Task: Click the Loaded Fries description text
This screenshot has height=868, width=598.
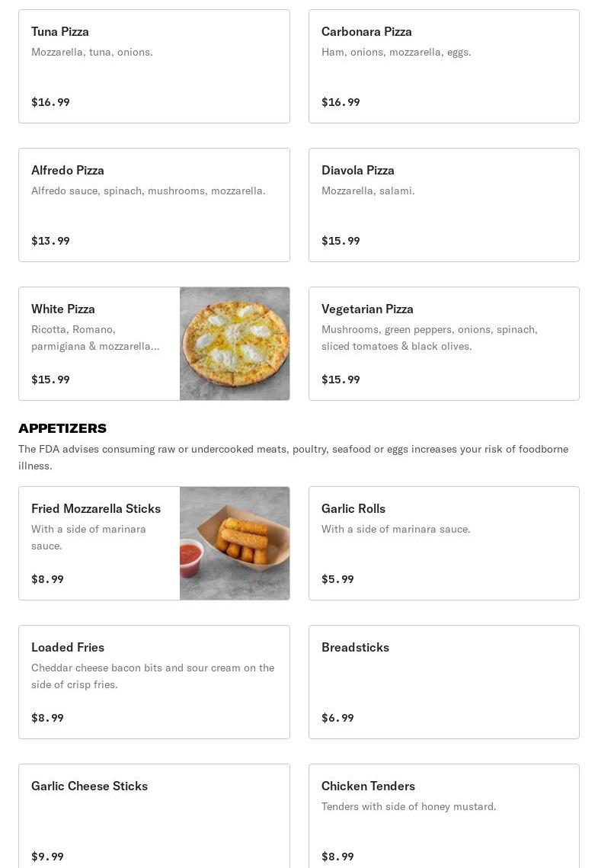Action: click(152, 676)
